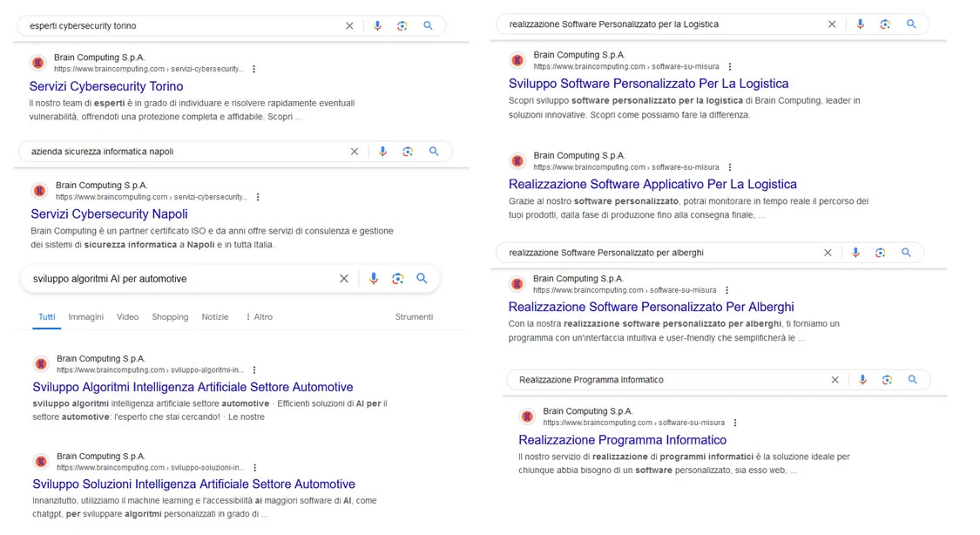980x535 pixels.
Task: Select the Tutti results tab
Action: click(47, 317)
